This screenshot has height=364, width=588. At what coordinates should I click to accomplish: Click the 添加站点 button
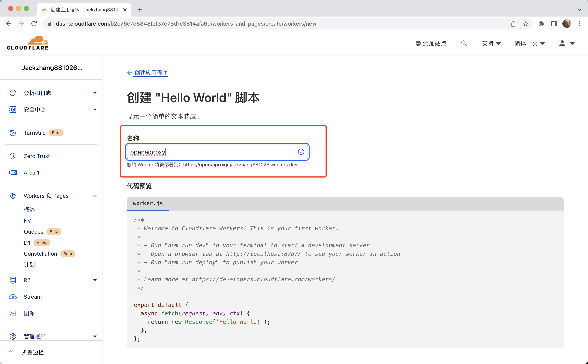coord(431,43)
